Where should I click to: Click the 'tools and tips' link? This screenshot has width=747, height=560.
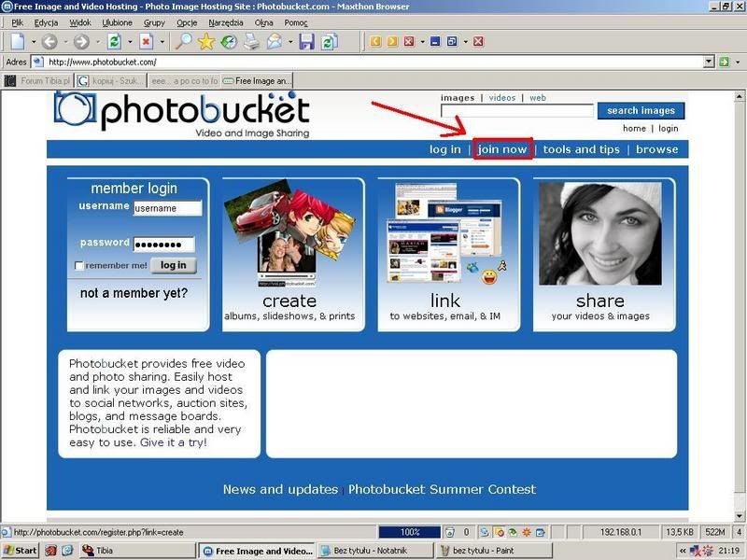coord(581,149)
